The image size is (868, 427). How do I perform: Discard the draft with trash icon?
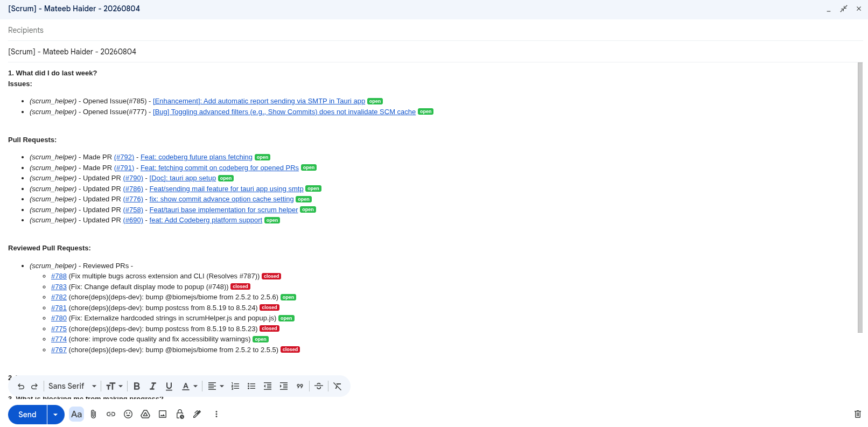(858, 414)
